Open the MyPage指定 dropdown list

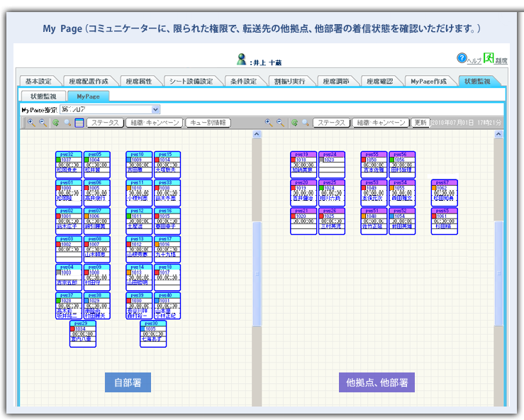(x=155, y=109)
